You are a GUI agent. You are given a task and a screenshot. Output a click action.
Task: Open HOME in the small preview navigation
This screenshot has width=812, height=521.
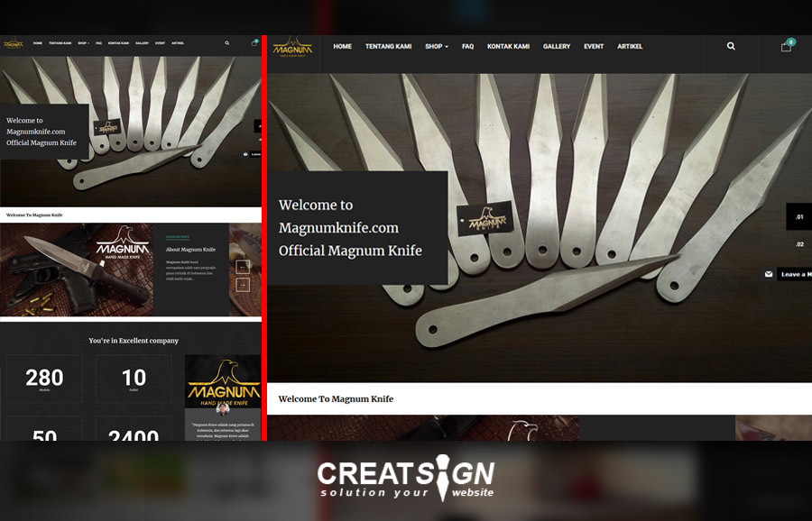click(37, 43)
